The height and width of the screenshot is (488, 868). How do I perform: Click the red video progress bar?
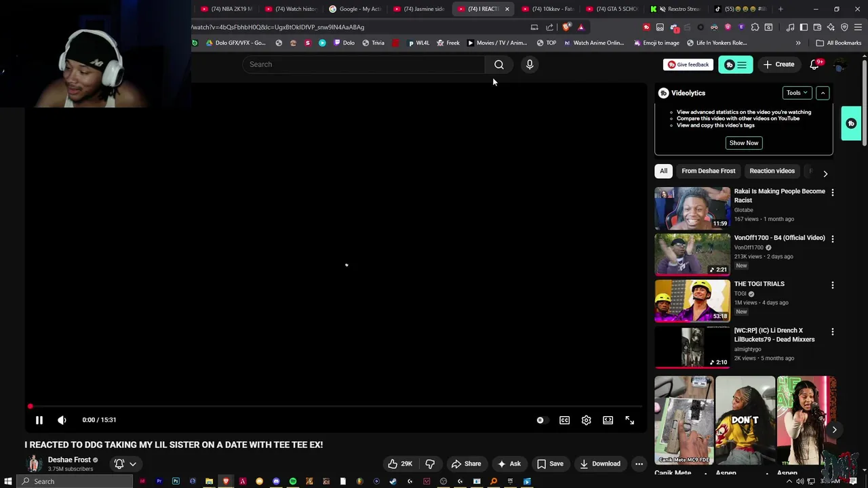[x=336, y=407]
